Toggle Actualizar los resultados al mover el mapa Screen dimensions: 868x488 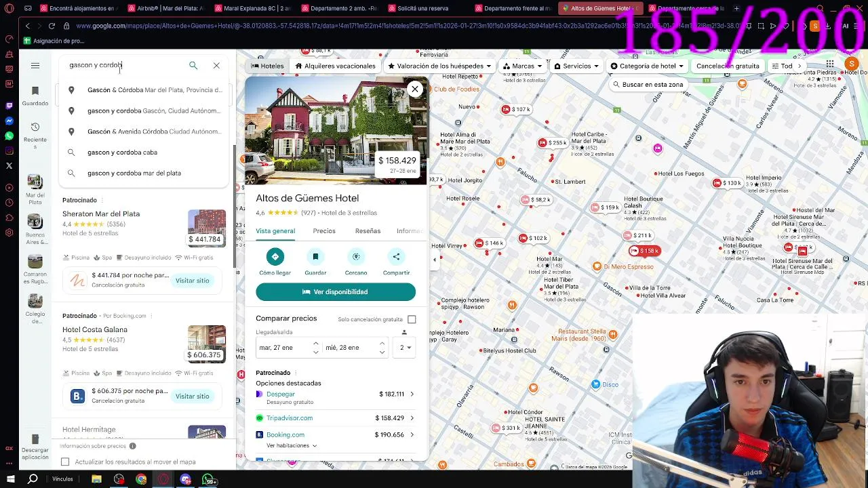(65, 462)
